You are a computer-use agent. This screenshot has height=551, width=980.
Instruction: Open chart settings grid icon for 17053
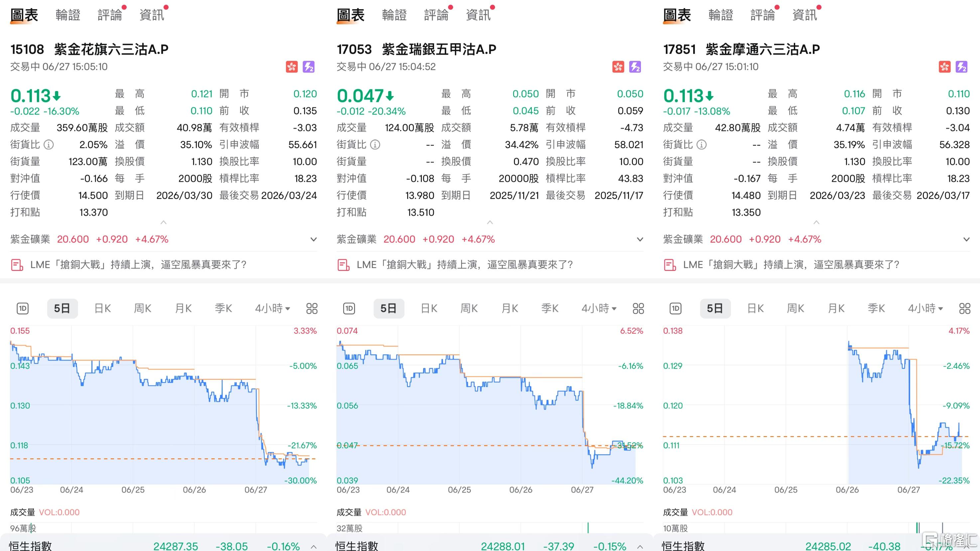click(638, 308)
